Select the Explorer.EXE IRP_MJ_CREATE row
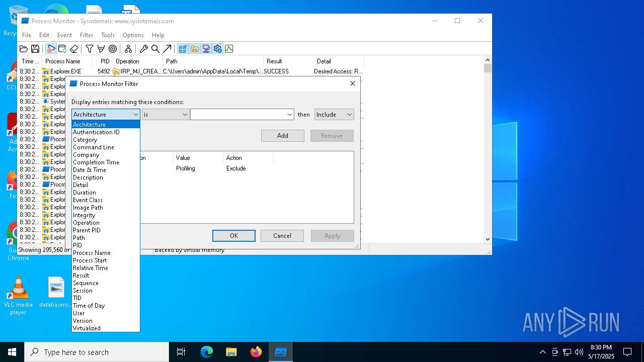 [x=191, y=71]
